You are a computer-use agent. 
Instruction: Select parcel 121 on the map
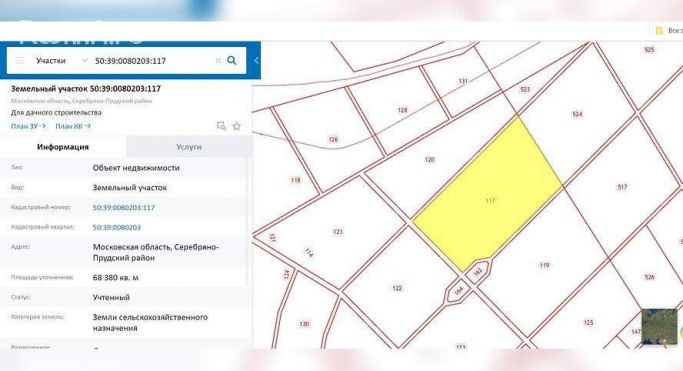pyautogui.click(x=338, y=232)
